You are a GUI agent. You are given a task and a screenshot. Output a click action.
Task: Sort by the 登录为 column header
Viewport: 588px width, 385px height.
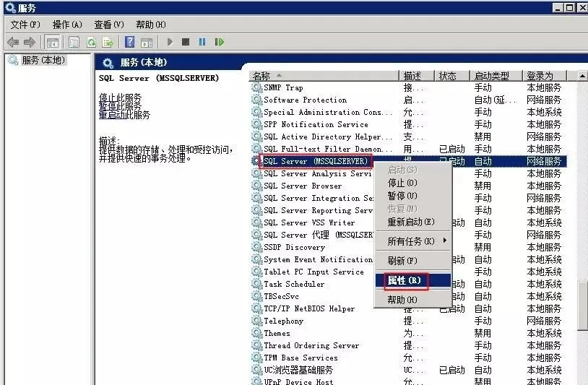pos(545,76)
